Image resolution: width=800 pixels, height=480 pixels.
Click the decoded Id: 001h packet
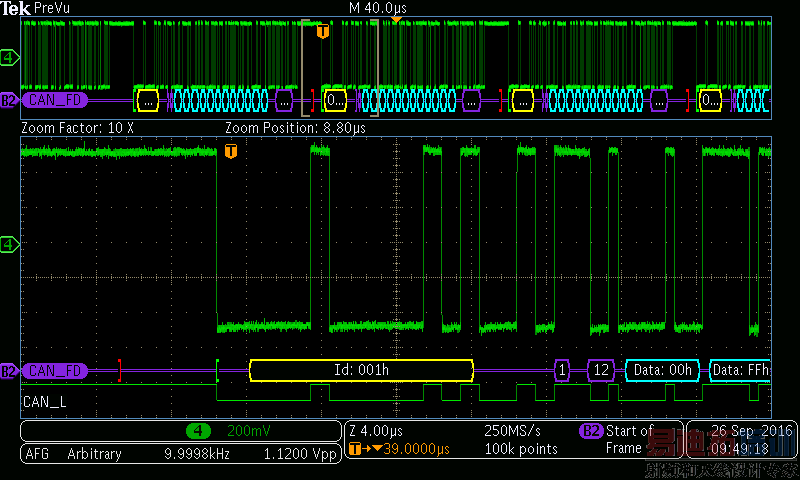click(x=360, y=370)
